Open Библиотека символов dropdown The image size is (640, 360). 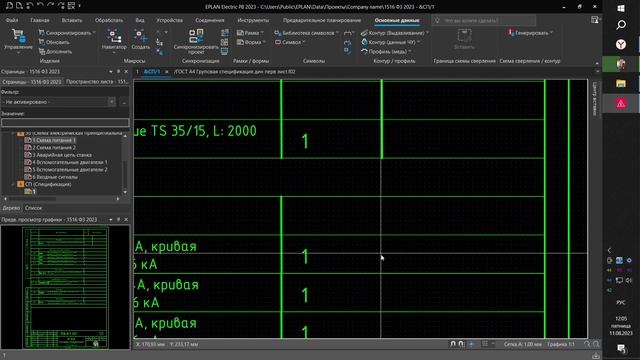pyautogui.click(x=306, y=33)
